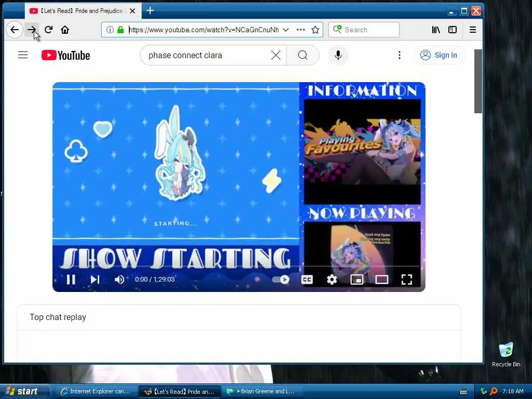Image resolution: width=532 pixels, height=399 pixels.
Task: Close the Pride and Prejudice tab
Action: coord(132,11)
